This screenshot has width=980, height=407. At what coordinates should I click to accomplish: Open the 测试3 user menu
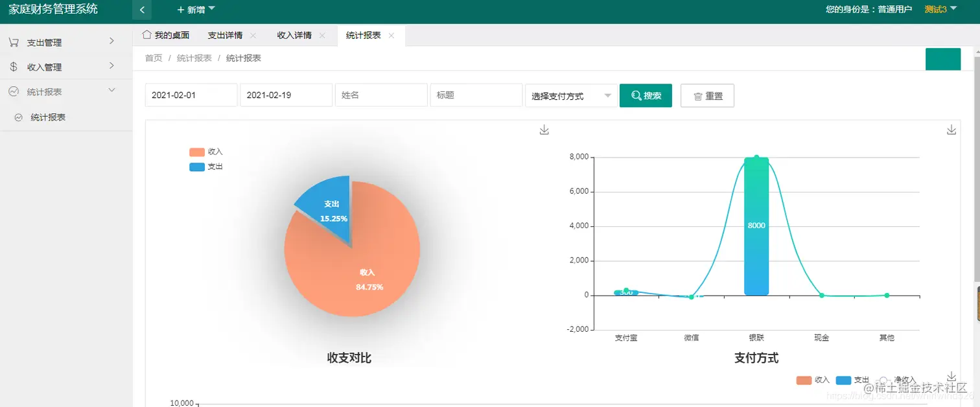[940, 9]
